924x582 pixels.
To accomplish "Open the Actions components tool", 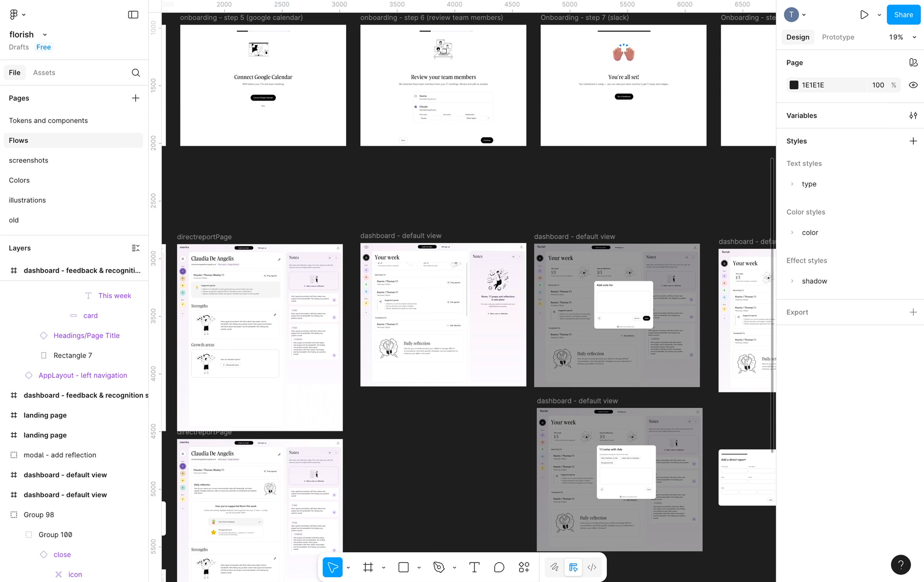I will [x=524, y=567].
